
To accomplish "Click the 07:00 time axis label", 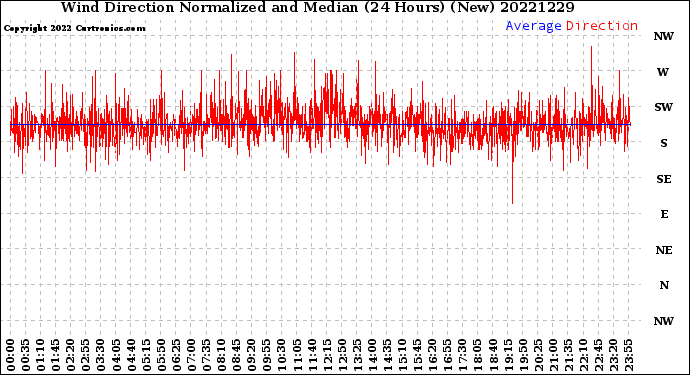I will [191, 355].
